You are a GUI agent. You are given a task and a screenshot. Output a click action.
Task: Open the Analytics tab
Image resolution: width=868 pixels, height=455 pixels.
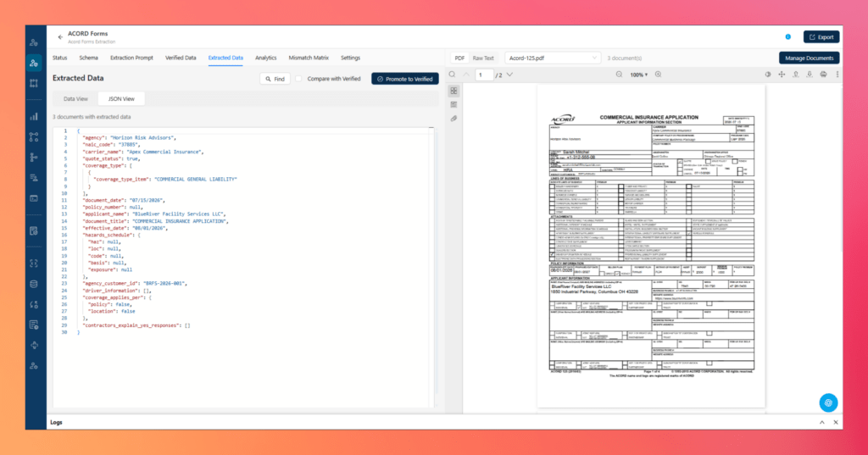265,58
